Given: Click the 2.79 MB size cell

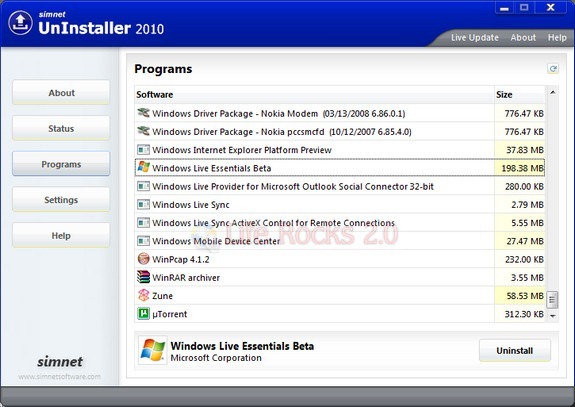Looking at the screenshot, I should [520, 204].
